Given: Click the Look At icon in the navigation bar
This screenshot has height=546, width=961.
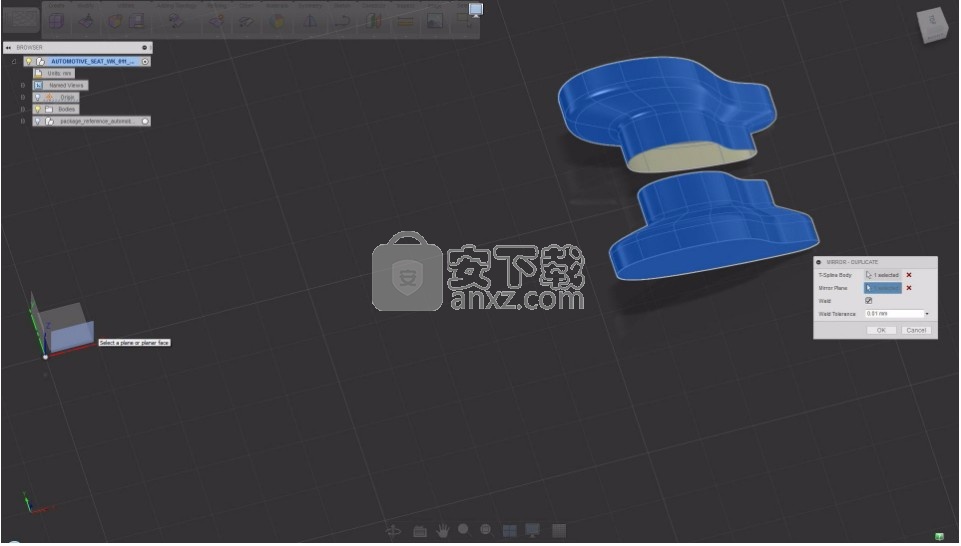Looking at the screenshot, I should pos(420,531).
